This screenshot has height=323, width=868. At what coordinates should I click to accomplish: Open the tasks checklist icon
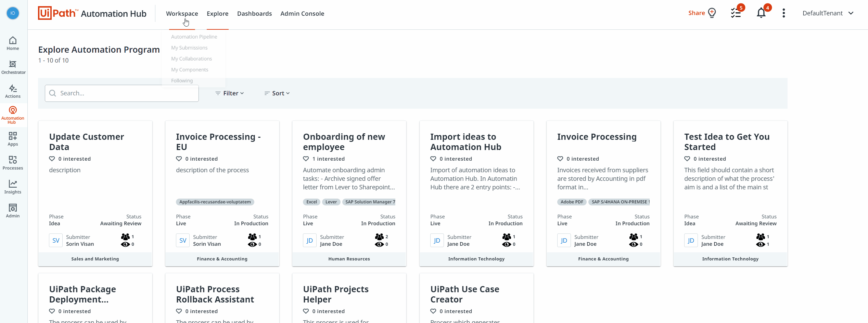736,13
